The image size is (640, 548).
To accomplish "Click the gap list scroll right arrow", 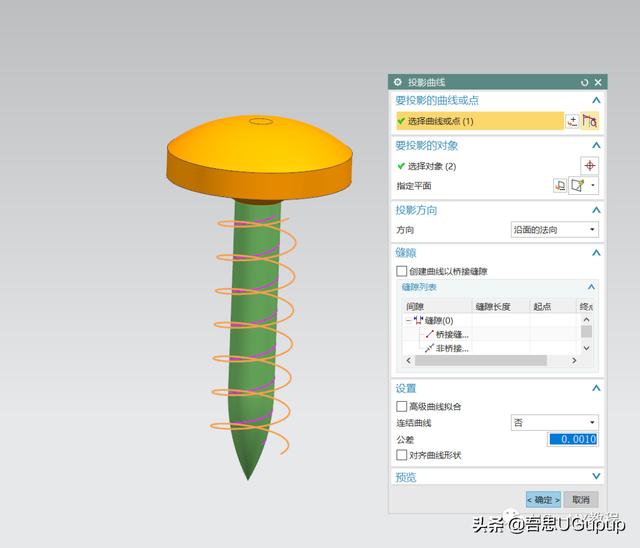I will click(574, 360).
